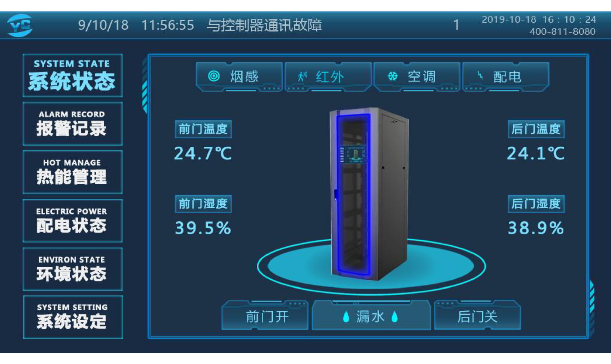Click the infrared 红外 motion icon
The width and height of the screenshot is (611, 364).
[302, 77]
